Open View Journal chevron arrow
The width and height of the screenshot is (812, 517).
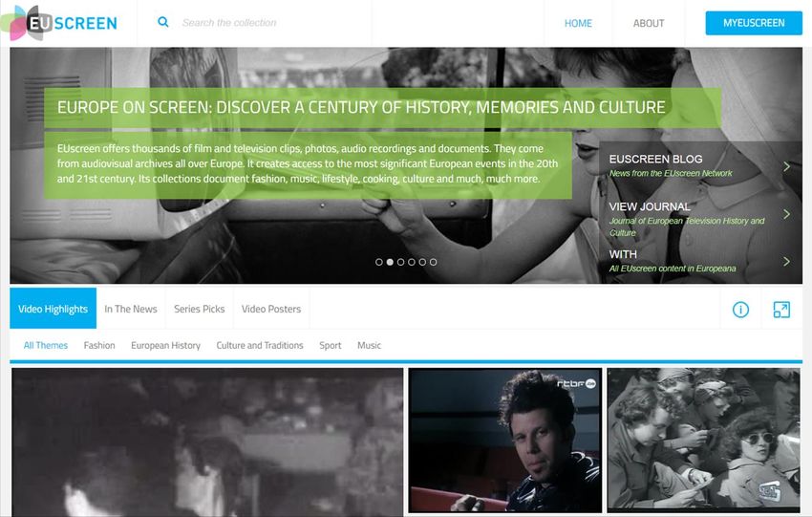tap(786, 214)
